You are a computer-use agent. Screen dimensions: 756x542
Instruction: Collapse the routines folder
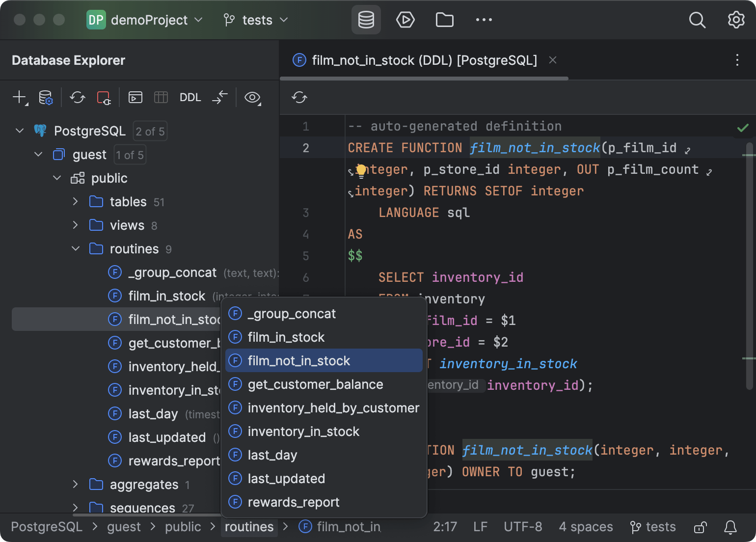(76, 248)
